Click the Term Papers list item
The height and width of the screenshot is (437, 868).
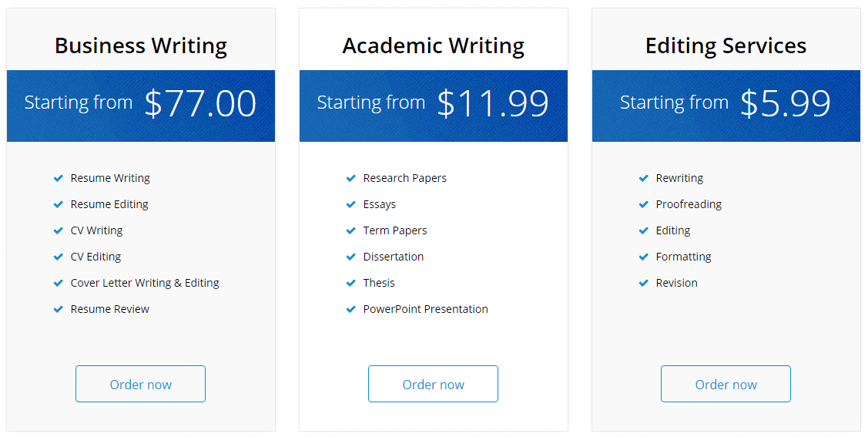(394, 230)
